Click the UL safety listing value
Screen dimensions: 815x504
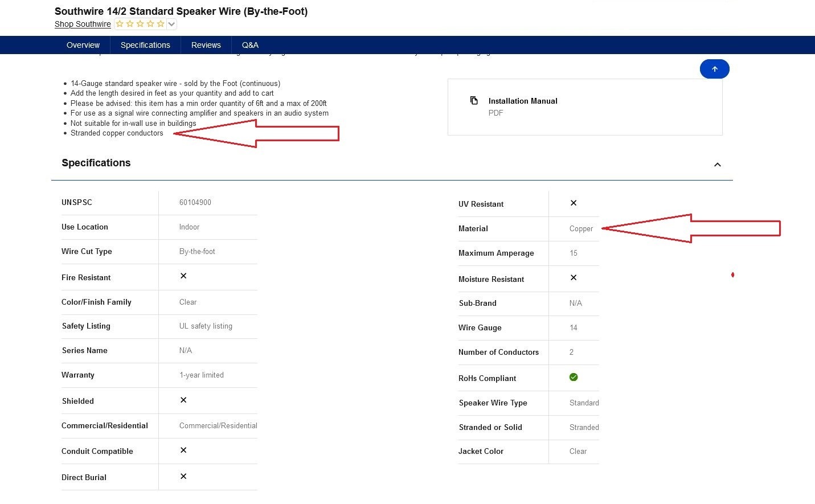tap(206, 326)
